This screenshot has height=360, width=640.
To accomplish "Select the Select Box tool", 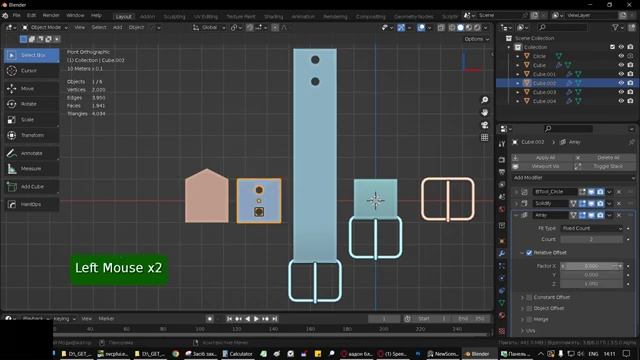I will (31, 55).
